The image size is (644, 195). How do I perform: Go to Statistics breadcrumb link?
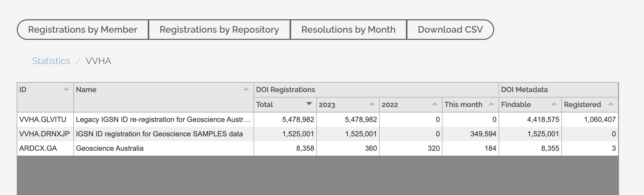click(x=51, y=61)
